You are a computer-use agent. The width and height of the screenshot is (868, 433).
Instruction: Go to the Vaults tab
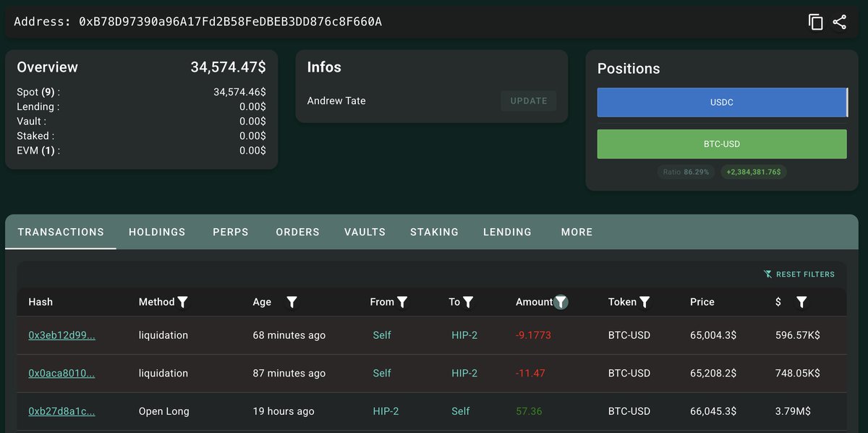point(365,232)
